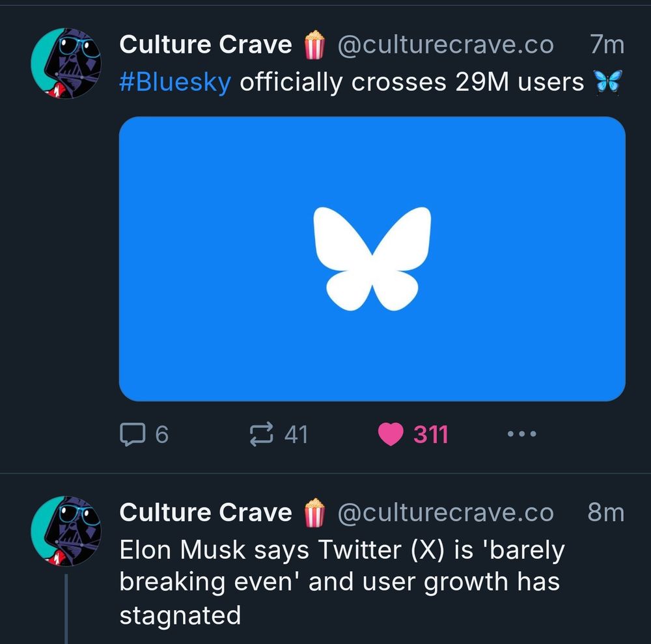
Task: Open @culturecrave.co handle on the 7m post
Action: (x=445, y=45)
